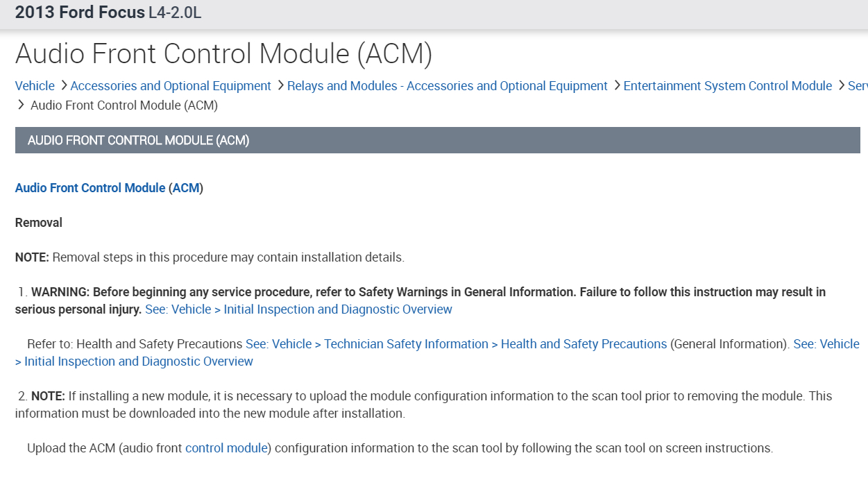868x494 pixels.
Task: Click the blue ACM link in parentheses
Action: (x=186, y=188)
